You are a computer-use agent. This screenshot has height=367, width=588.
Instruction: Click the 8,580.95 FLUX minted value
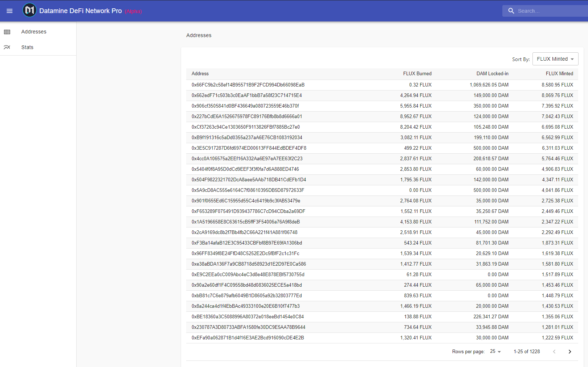click(x=558, y=85)
